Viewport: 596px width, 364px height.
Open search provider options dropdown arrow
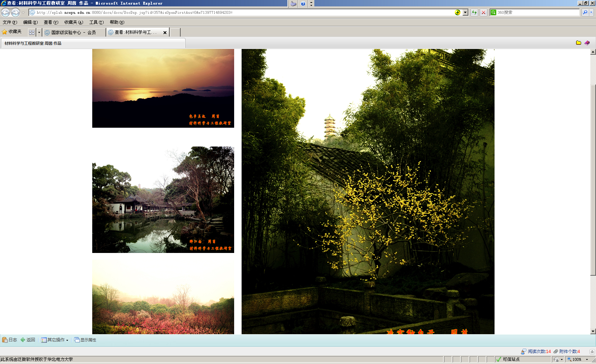(591, 12)
